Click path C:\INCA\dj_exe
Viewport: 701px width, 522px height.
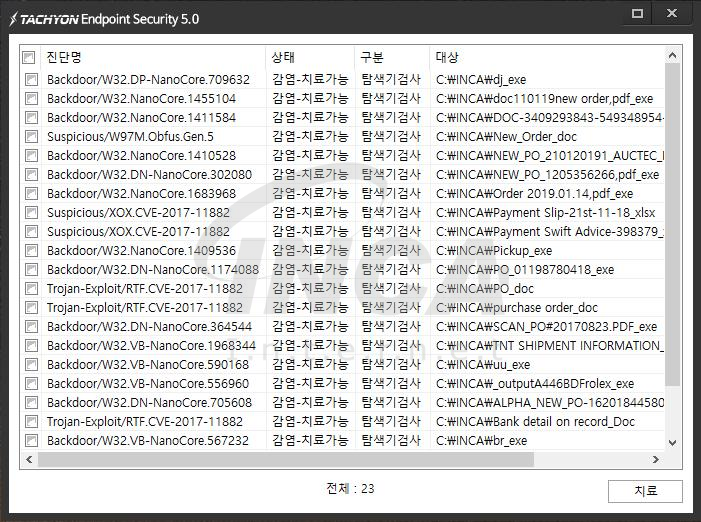tap(481, 80)
